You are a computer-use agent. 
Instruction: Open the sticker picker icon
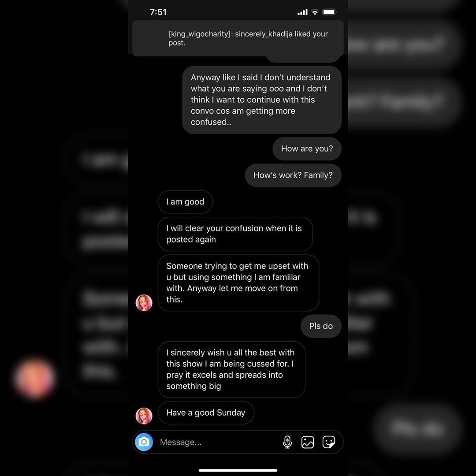click(329, 442)
